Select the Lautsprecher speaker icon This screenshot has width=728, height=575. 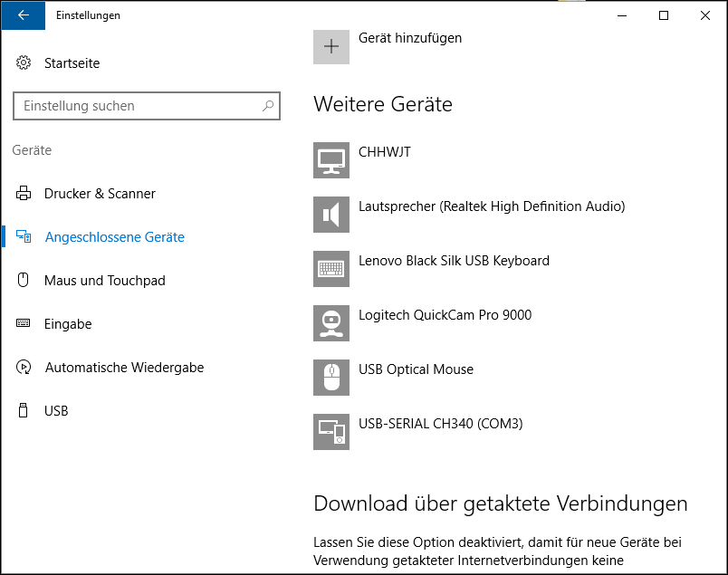pyautogui.click(x=331, y=215)
